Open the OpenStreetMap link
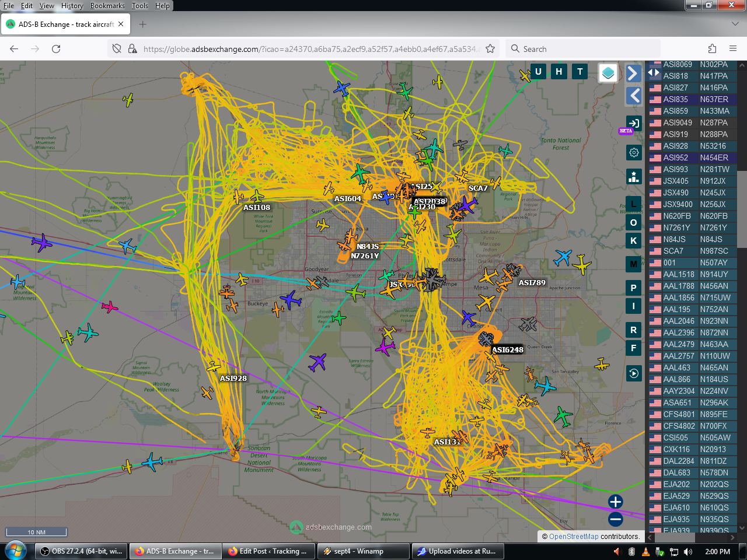Screen dimensions: 747x560 tap(574, 537)
